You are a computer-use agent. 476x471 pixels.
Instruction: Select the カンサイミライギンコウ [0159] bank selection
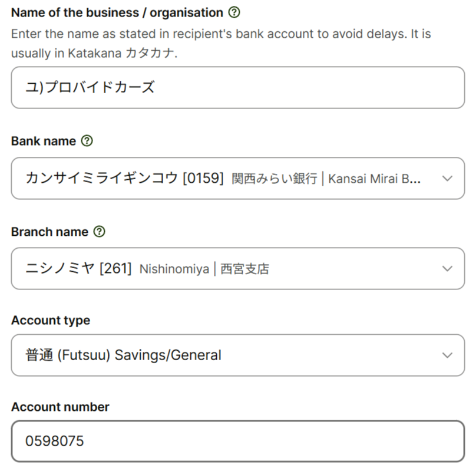click(x=238, y=178)
